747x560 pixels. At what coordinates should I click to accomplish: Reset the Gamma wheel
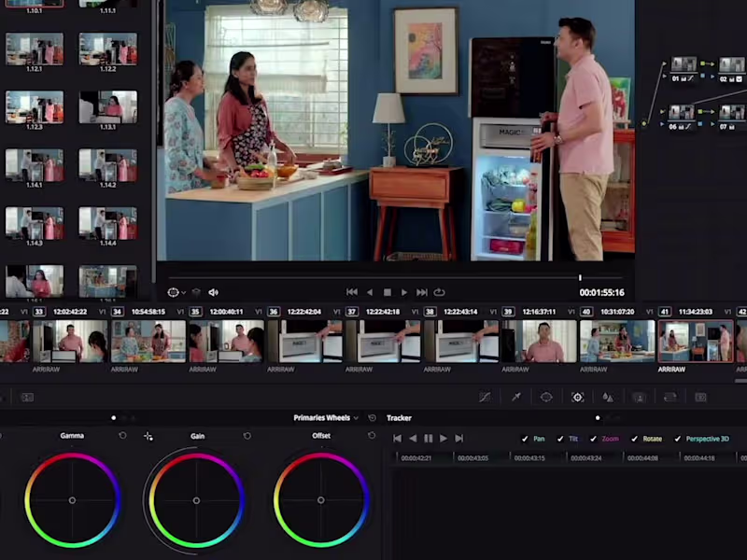(x=122, y=435)
